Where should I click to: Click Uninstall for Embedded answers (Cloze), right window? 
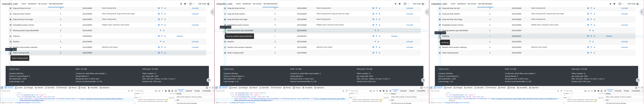point(624,25)
